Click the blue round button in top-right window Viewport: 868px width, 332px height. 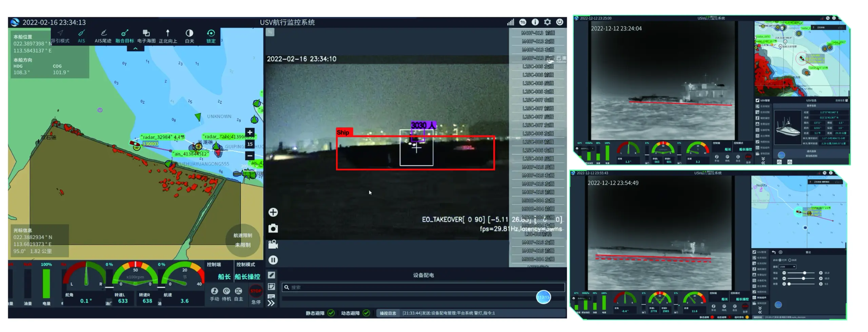pos(781,155)
